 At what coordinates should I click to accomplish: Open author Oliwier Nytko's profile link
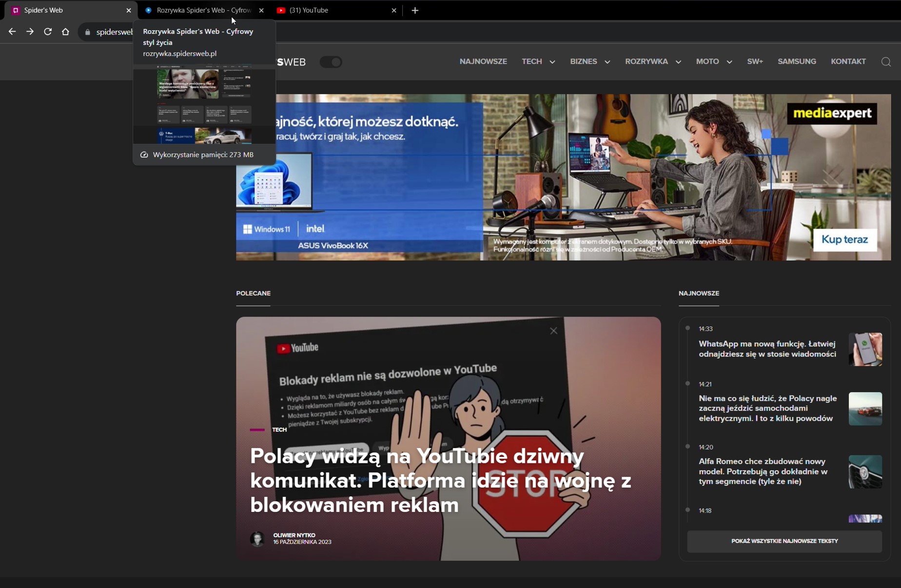click(x=294, y=535)
